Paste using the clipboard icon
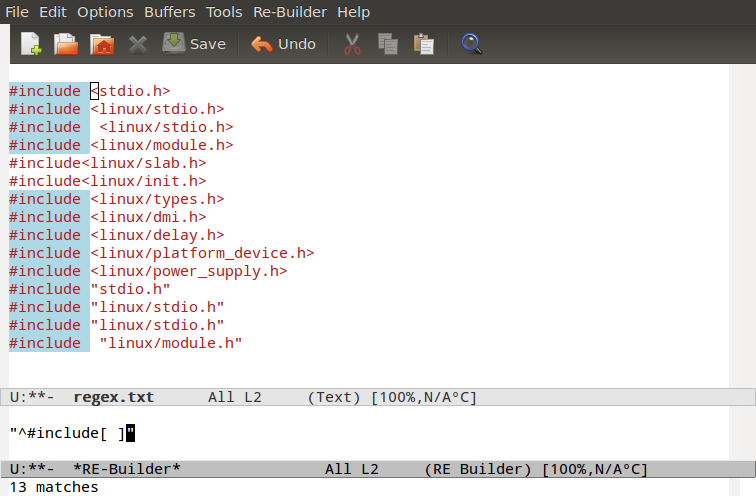 (424, 44)
